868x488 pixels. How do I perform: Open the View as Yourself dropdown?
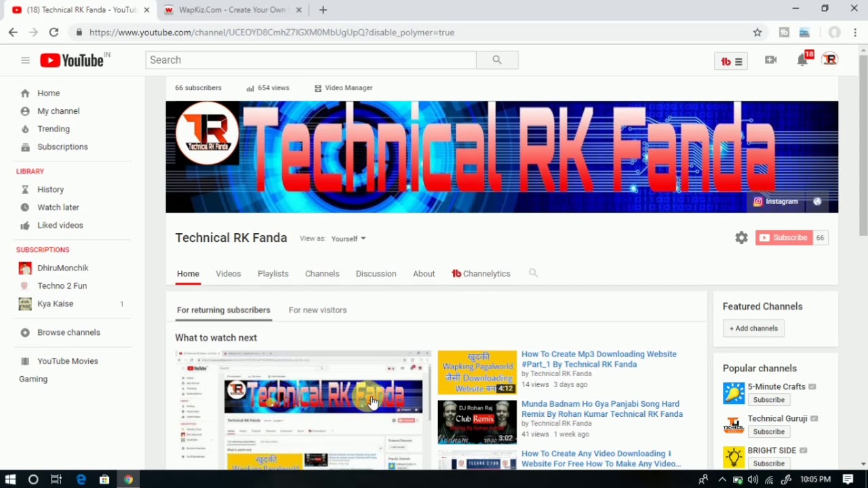click(348, 239)
